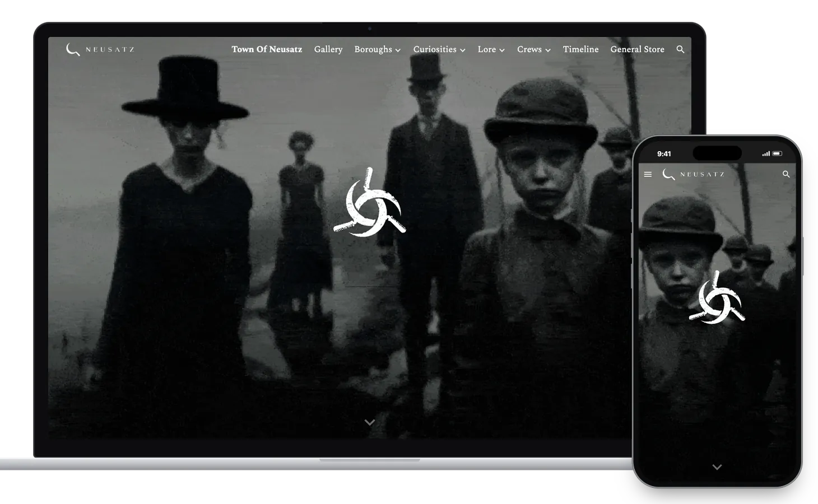This screenshot has height=504, width=818.
Task: Click the three-sickle emblem on the laptop screen
Action: tap(370, 202)
